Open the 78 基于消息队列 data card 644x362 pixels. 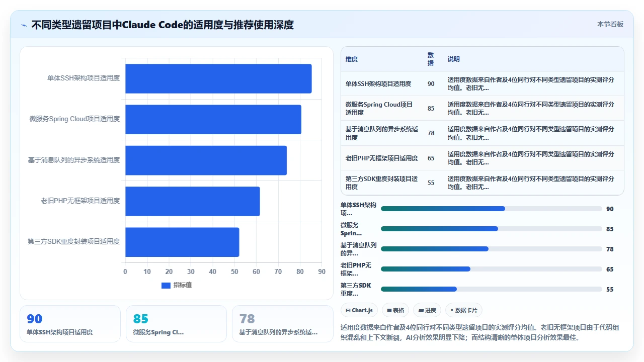point(282,324)
